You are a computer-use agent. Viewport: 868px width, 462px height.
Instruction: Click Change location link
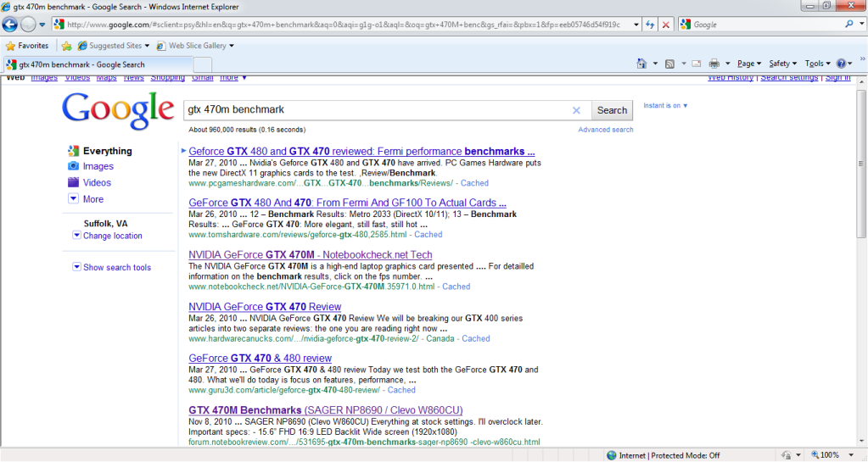[112, 236]
